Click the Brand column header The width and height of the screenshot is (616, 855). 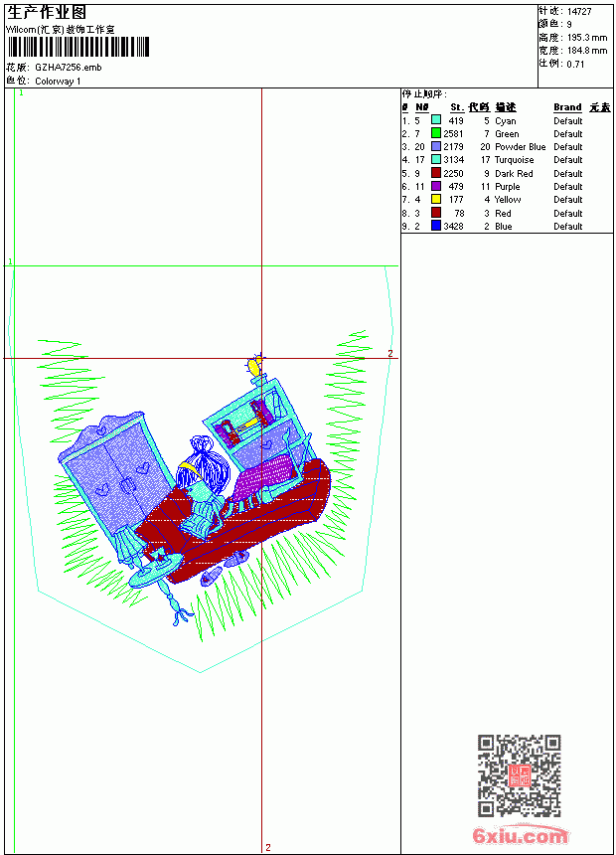[567, 107]
